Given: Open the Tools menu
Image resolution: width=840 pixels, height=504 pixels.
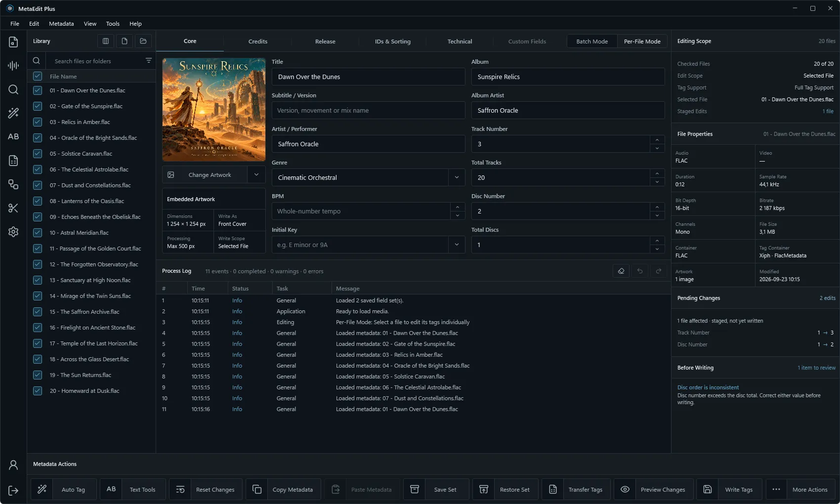Looking at the screenshot, I should pyautogui.click(x=113, y=24).
